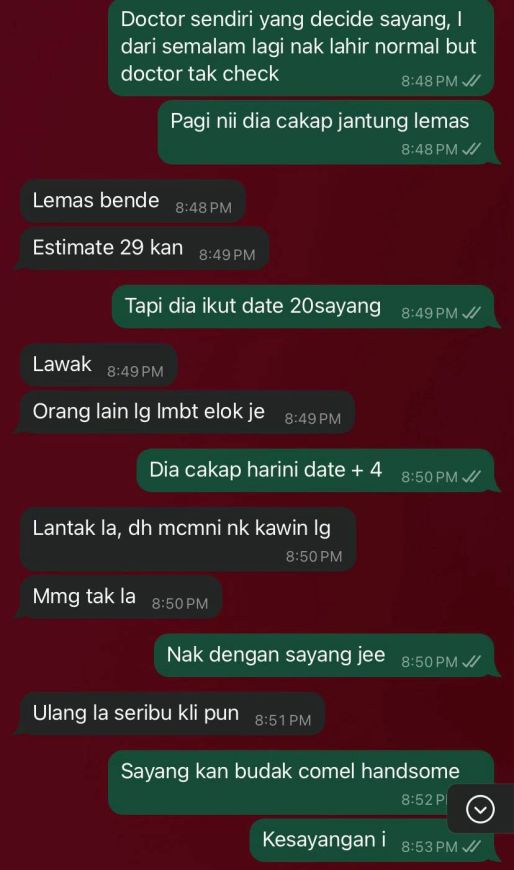Select 'Orang lain lg lmbt elok je' message
The height and width of the screenshot is (870, 514).
(x=188, y=412)
